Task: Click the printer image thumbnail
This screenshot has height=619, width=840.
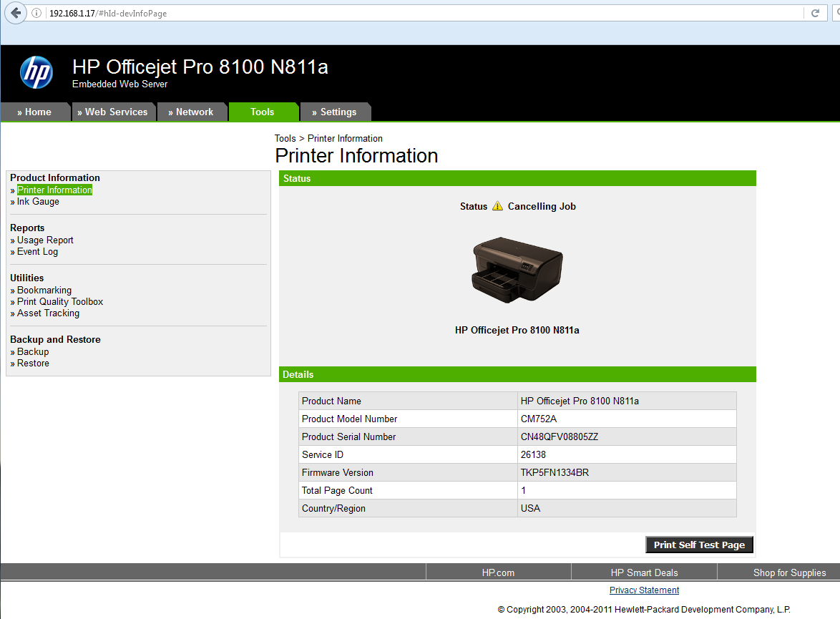Action: pyautogui.click(x=517, y=270)
